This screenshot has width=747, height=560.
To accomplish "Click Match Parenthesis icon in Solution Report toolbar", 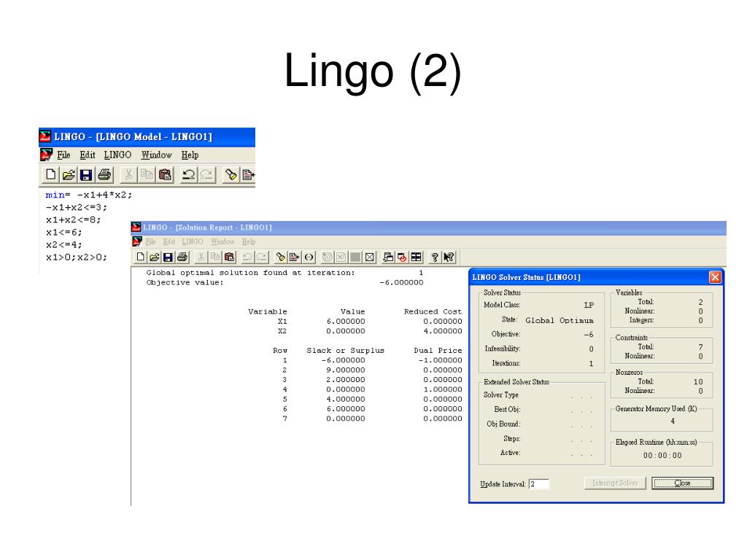I will coord(309,257).
